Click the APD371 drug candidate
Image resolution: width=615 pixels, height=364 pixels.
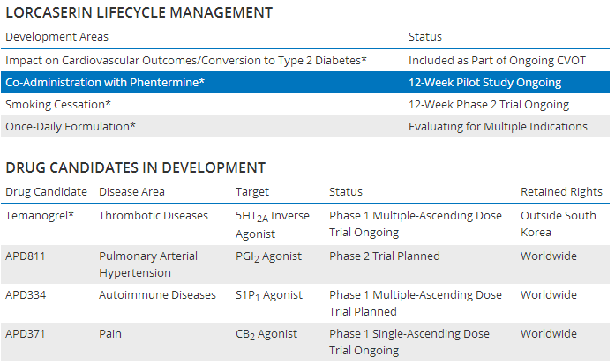pyautogui.click(x=25, y=334)
